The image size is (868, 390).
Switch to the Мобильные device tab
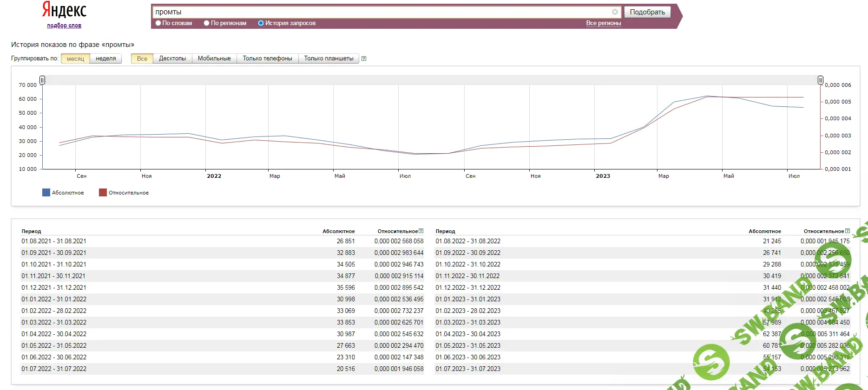click(214, 58)
